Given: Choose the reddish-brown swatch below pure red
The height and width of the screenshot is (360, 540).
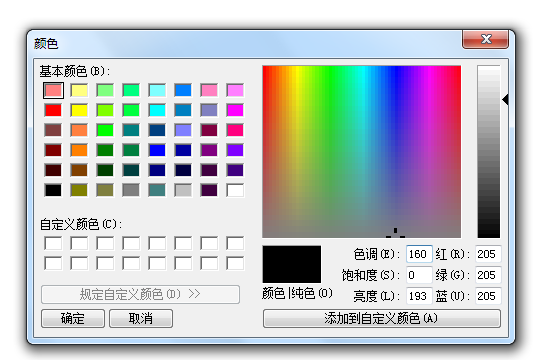Looking at the screenshot, I should click(53, 130).
